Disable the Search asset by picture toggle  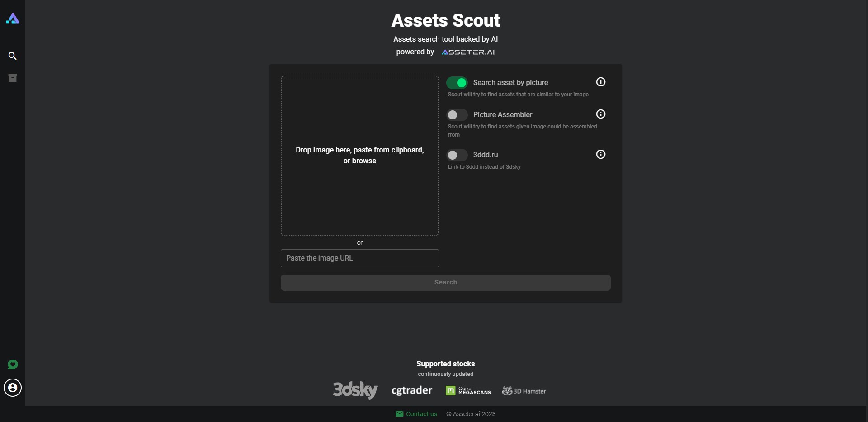coord(457,83)
